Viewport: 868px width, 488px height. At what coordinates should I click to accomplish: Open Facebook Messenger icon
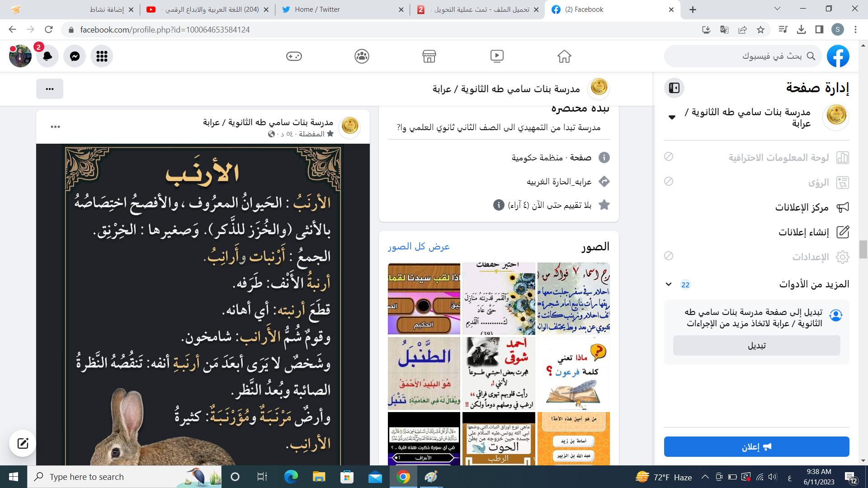[75, 56]
